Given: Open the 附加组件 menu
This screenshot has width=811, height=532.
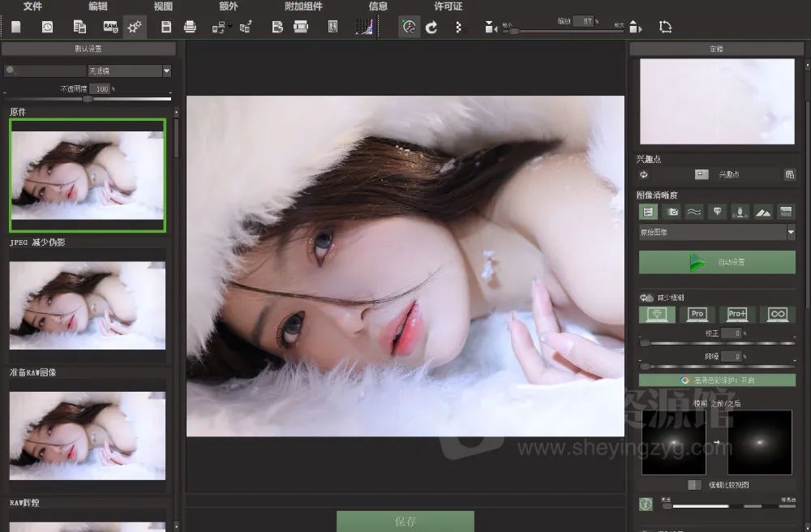Looking at the screenshot, I should pos(303,6).
